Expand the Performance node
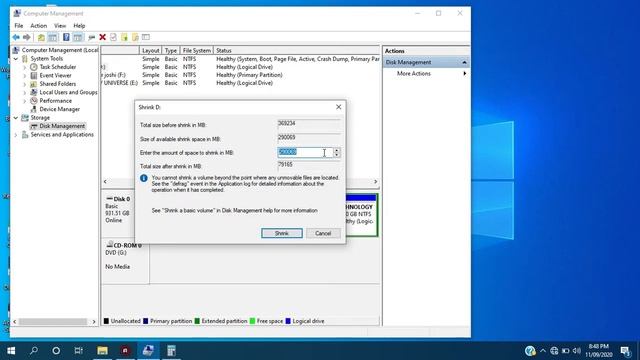Viewport: 640px width, 360px height. click(x=24, y=101)
